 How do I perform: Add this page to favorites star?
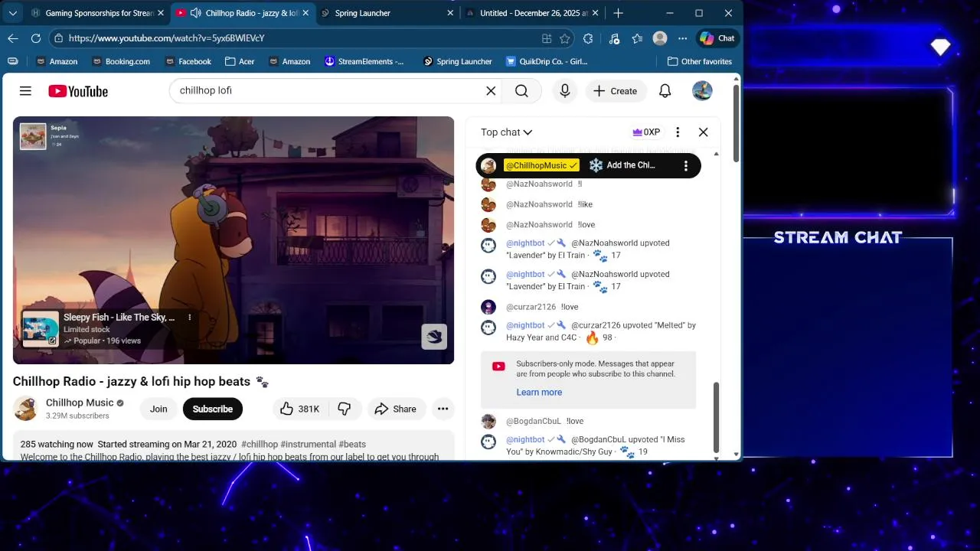click(x=565, y=38)
